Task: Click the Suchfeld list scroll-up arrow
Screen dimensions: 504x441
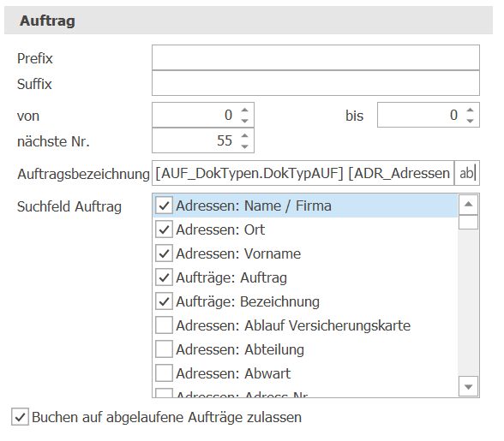Action: pyautogui.click(x=468, y=205)
